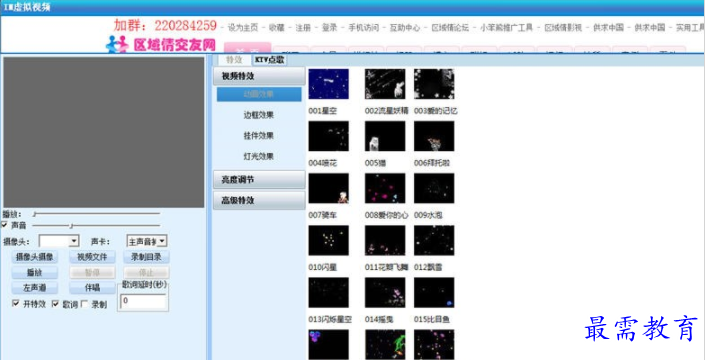Viewport: 706px width, 360px height.
Task: Apply the 001星空 effect thumbnail
Action: click(328, 84)
